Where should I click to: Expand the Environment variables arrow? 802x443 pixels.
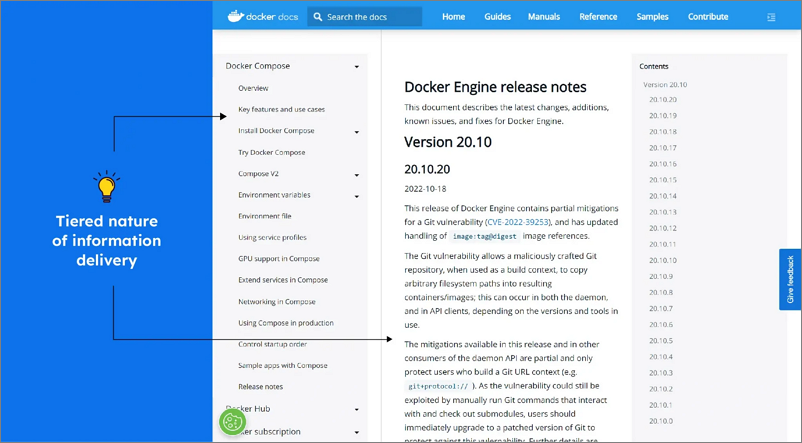[x=357, y=196]
